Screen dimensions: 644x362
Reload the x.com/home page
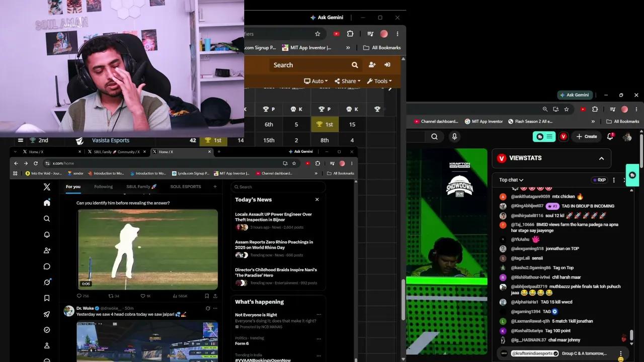36,163
